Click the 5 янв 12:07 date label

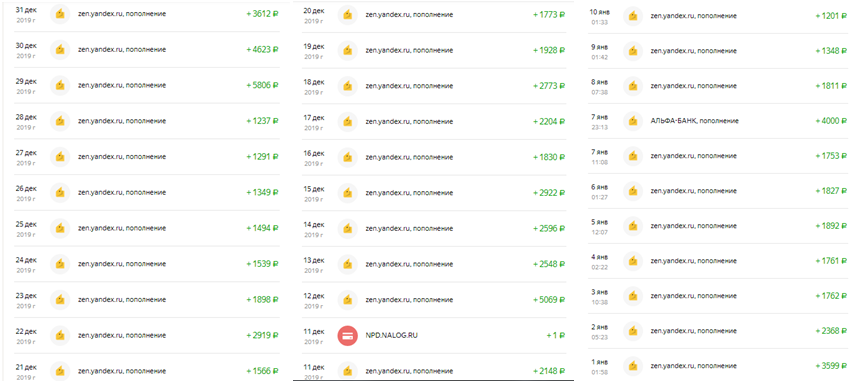pos(599,226)
